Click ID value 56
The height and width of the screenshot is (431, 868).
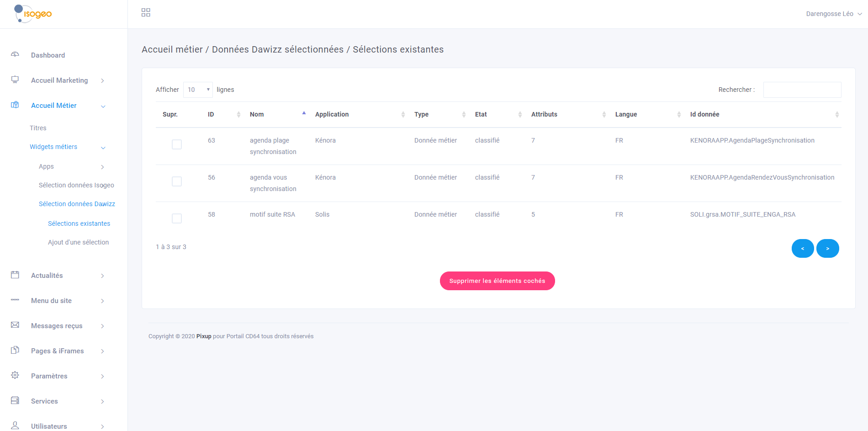click(x=211, y=177)
